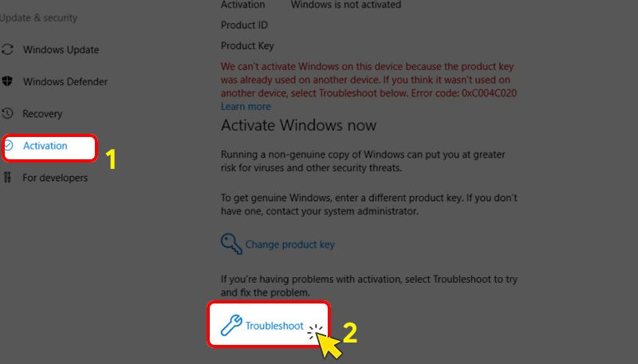Open Windows Defender settings
The height and width of the screenshot is (364, 638).
(65, 82)
